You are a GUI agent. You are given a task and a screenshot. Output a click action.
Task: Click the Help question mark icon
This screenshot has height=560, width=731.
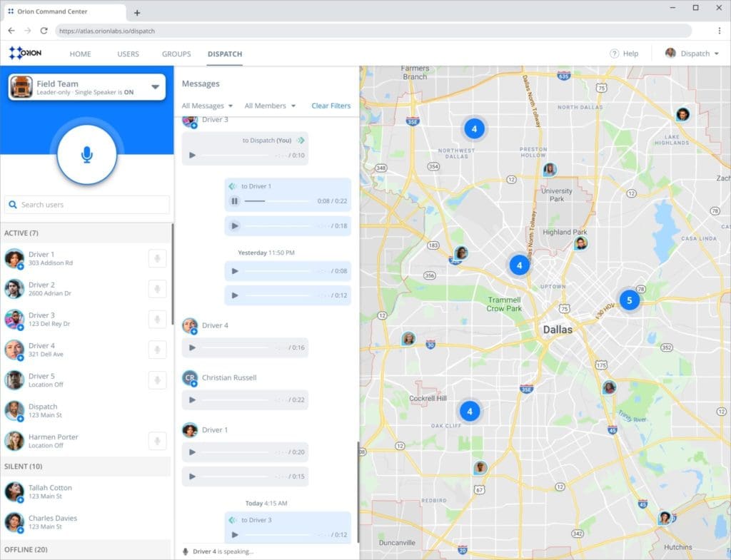click(x=614, y=54)
